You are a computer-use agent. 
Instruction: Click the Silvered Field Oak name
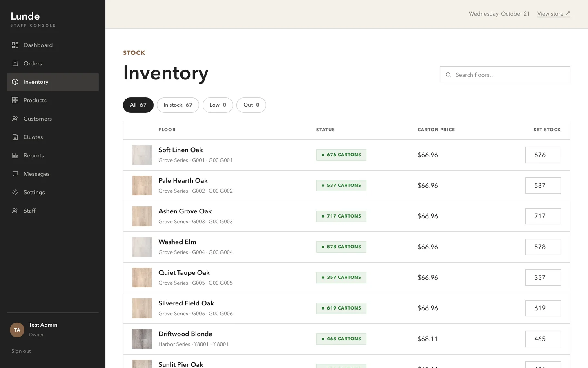pyautogui.click(x=186, y=303)
